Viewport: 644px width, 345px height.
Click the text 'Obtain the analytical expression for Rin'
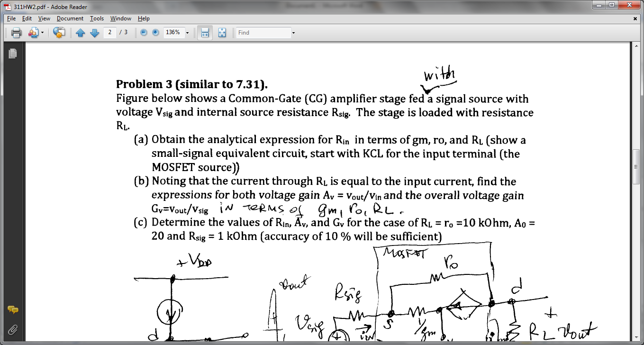click(250, 140)
